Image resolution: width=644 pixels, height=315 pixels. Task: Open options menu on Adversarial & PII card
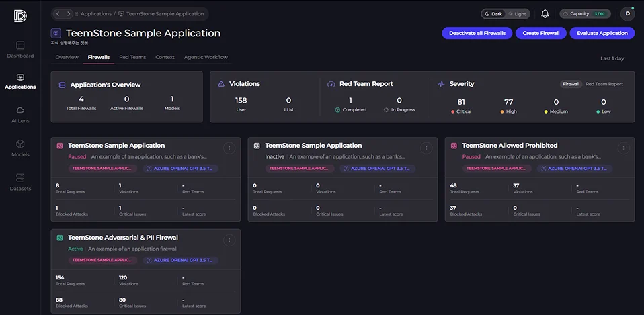229,240
